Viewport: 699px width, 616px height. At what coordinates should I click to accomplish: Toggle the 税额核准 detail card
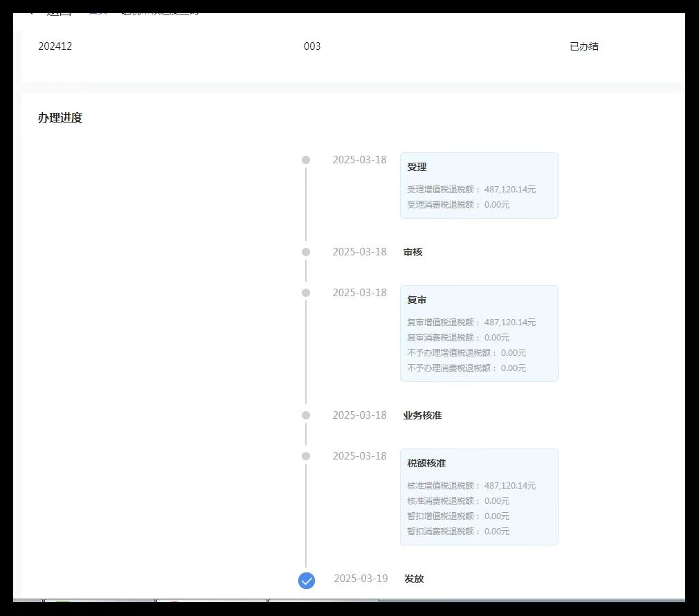pos(478,496)
